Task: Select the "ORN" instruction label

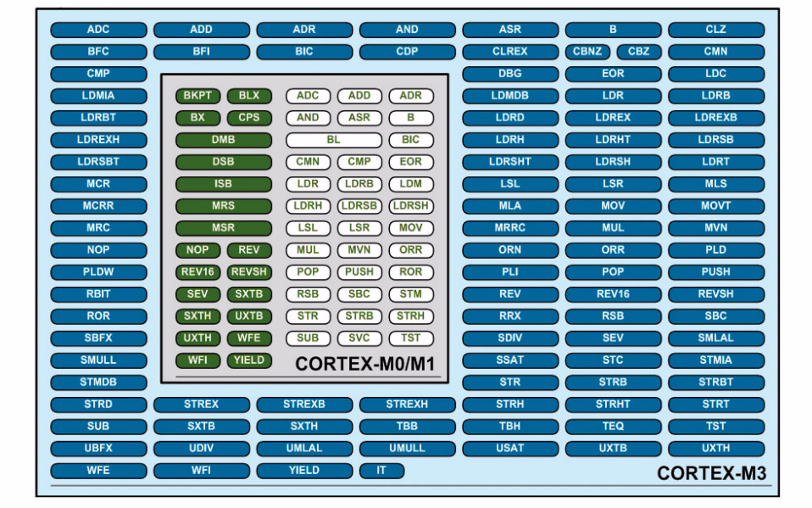Action: point(510,250)
